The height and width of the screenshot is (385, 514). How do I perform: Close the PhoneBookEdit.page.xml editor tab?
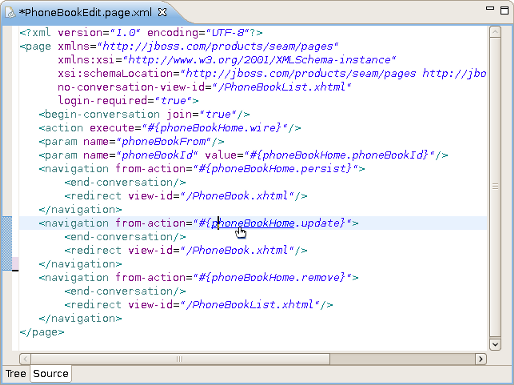tap(162, 12)
